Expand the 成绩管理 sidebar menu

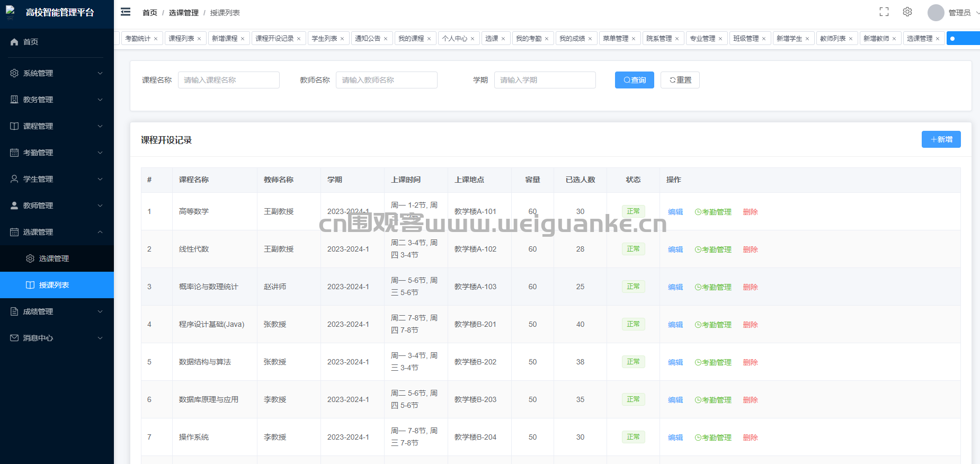tap(57, 311)
